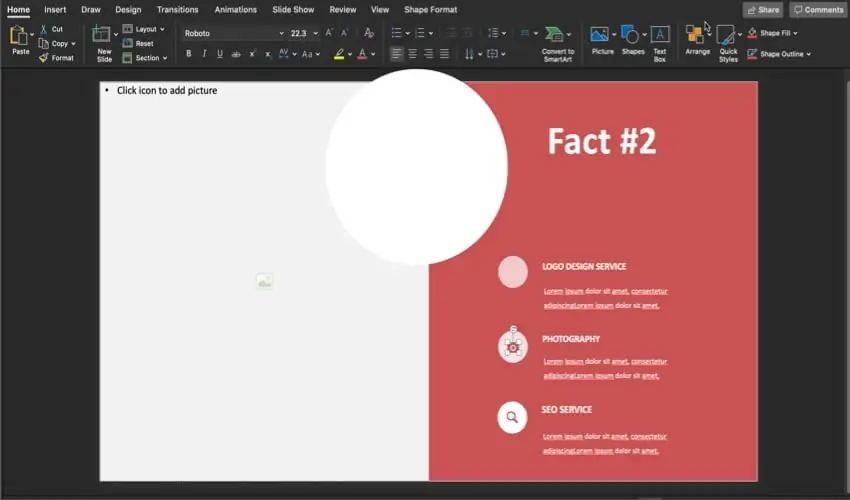Switch to the Shape Format tab
Viewport: 850px width, 500px height.
[430, 10]
